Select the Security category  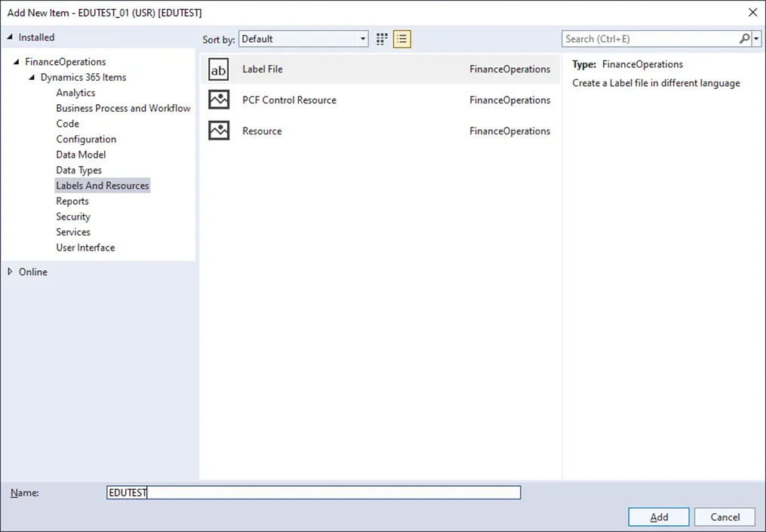click(73, 217)
